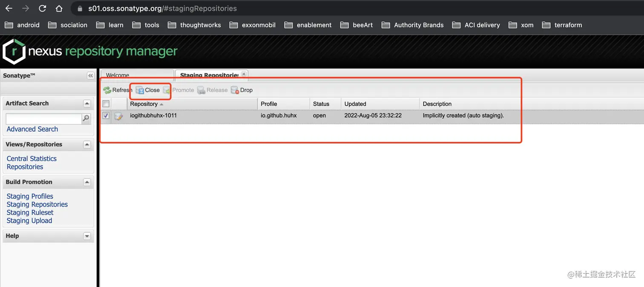Screen dimensions: 644x287
Task: Click the magnifier search icon
Action: (86, 119)
